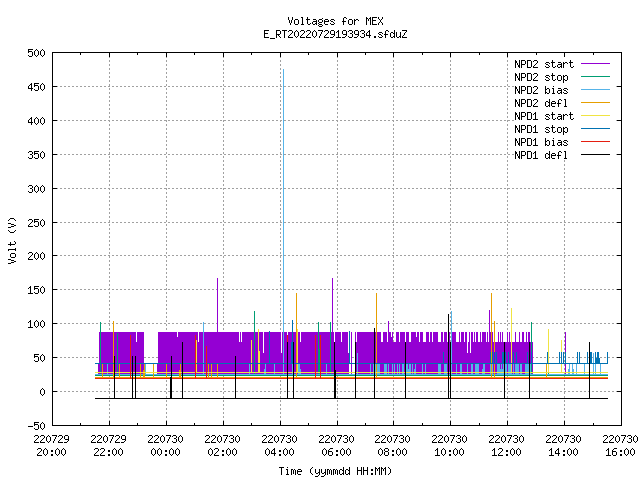Click the light blue NPD2 bias legend line
640x480 pixels.
595,90
